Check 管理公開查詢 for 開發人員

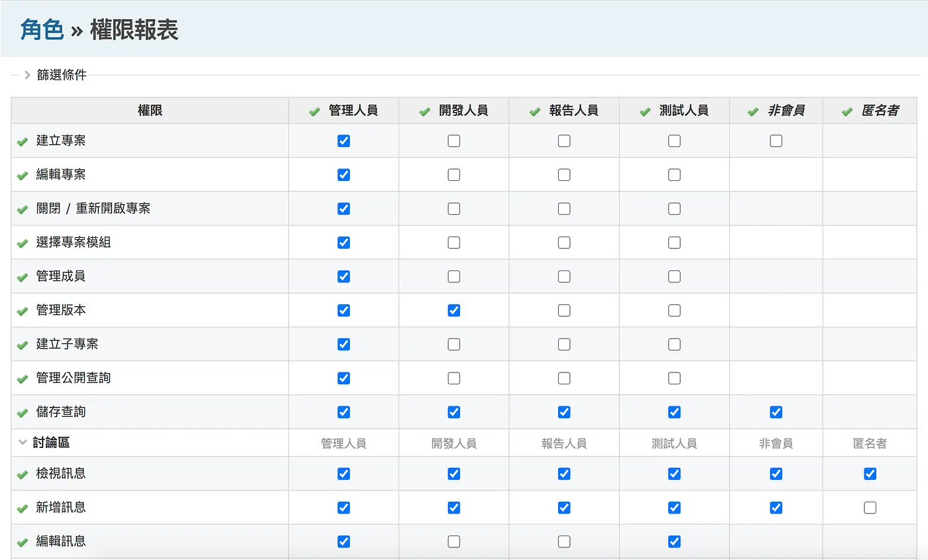pos(453,378)
